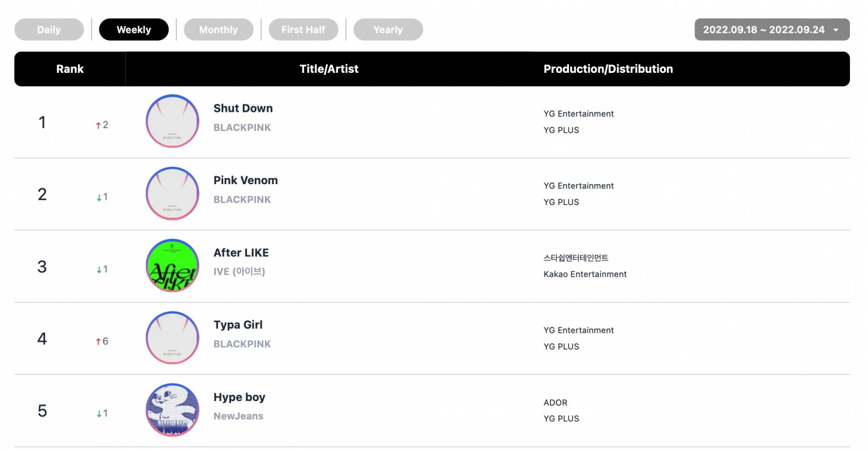
Task: Switch to the Monthly chart tab
Action: [x=219, y=30]
